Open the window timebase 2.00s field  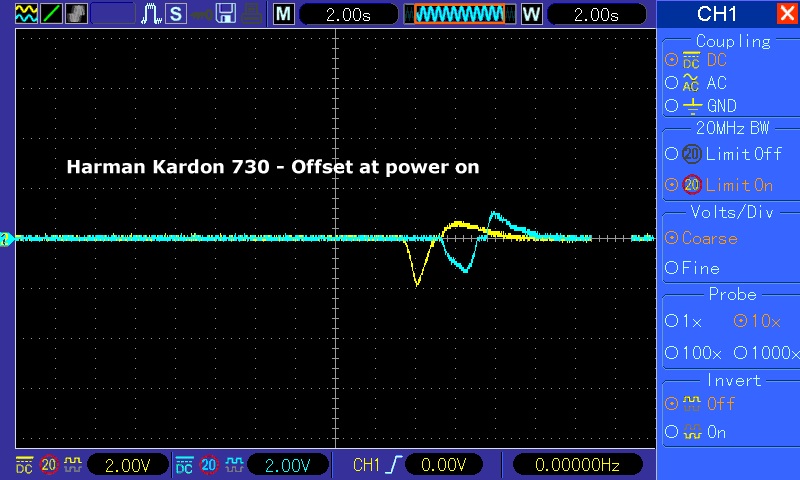(596, 14)
